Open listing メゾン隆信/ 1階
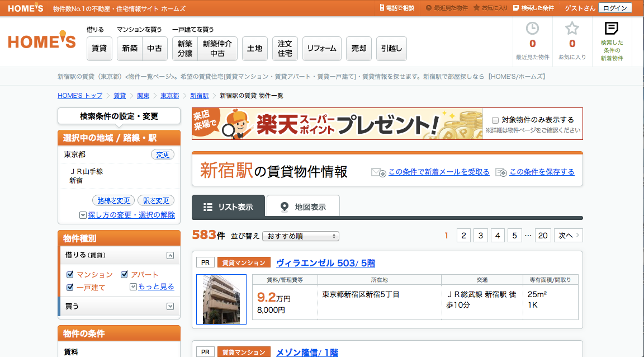The height and width of the screenshot is (357, 644). click(307, 353)
